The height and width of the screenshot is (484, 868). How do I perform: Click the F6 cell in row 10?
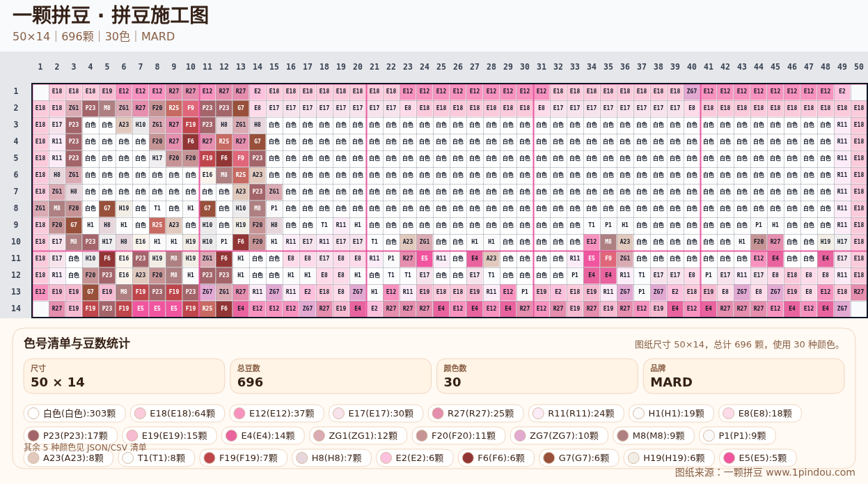pyautogui.click(x=241, y=242)
